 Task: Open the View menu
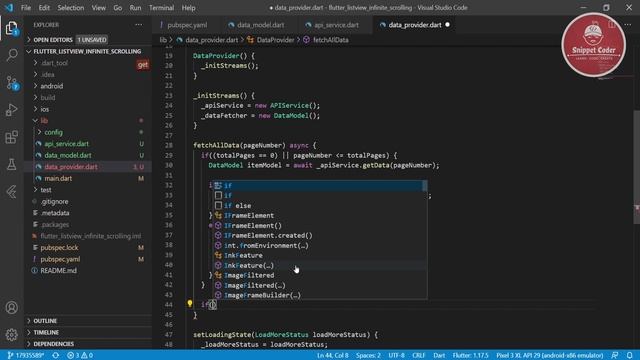tap(98, 8)
